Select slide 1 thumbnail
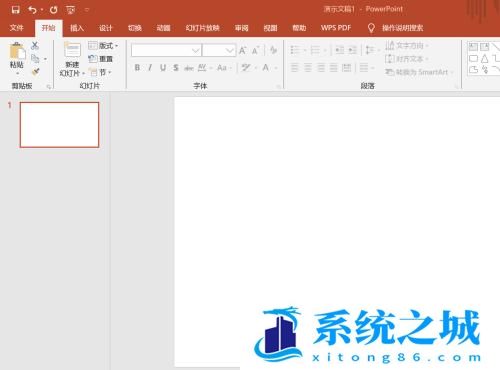The width and height of the screenshot is (500, 370). [60, 125]
